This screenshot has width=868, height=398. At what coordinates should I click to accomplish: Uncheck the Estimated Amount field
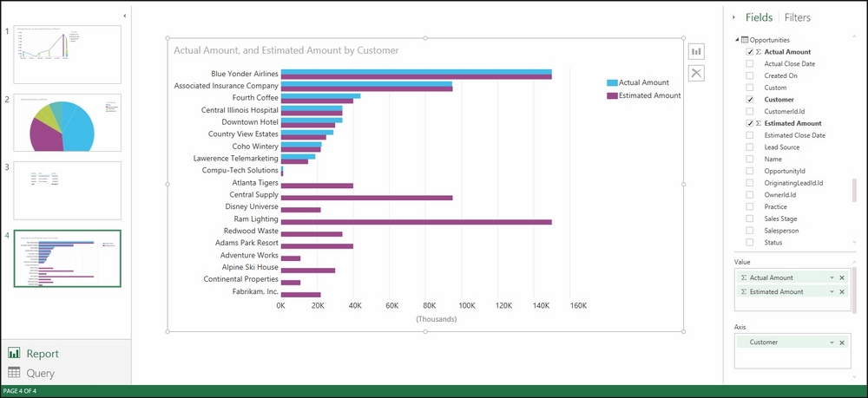(x=750, y=123)
